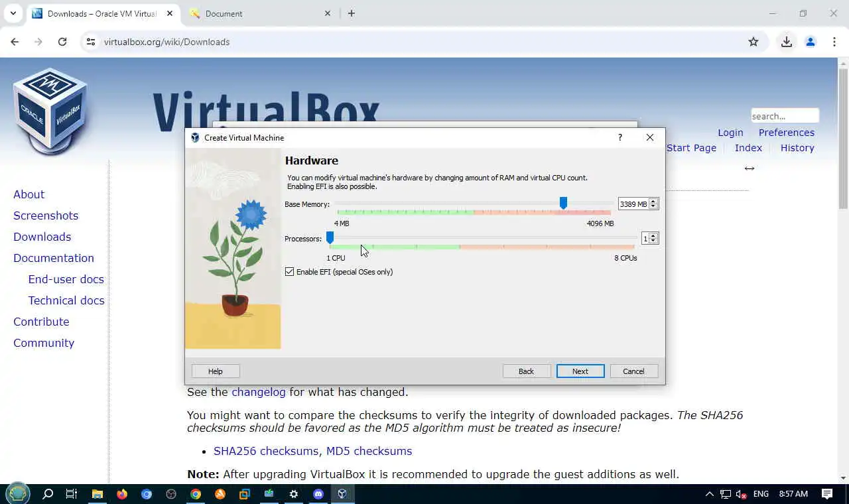Open the Chrome downloads icon
This screenshot has height=504, width=849.
point(787,42)
